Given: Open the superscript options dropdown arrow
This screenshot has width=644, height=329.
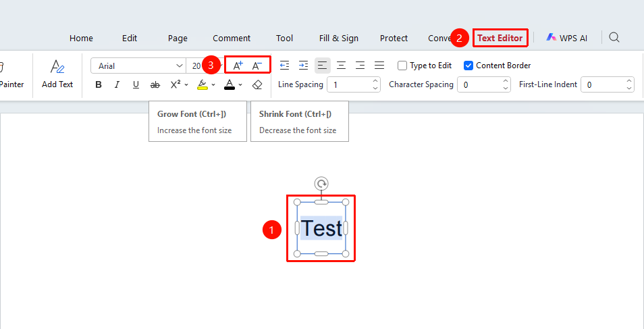Looking at the screenshot, I should pos(186,84).
